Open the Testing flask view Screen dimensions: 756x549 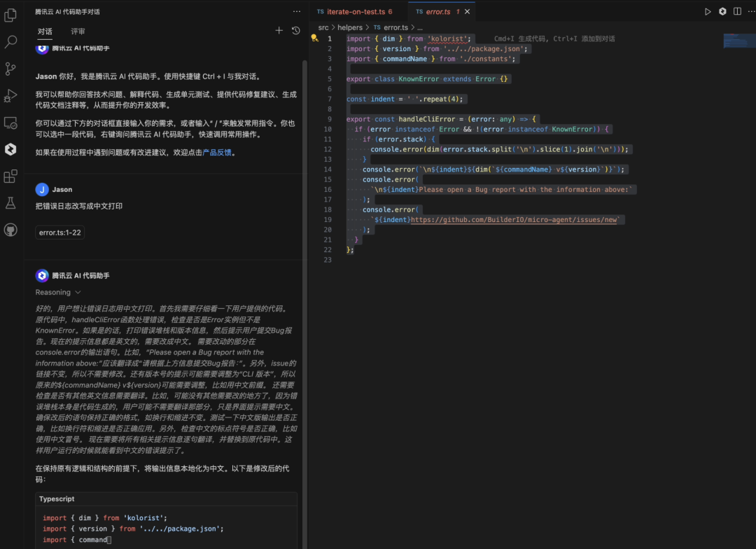coord(10,203)
